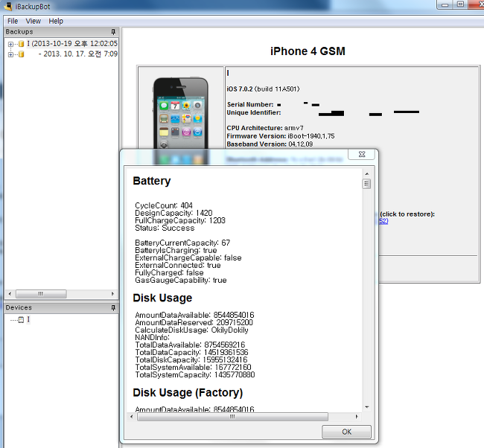Open the Help menu

click(56, 21)
